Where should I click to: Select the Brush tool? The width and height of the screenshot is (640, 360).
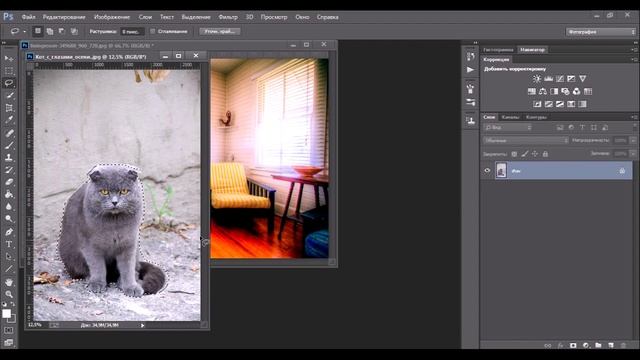9,145
